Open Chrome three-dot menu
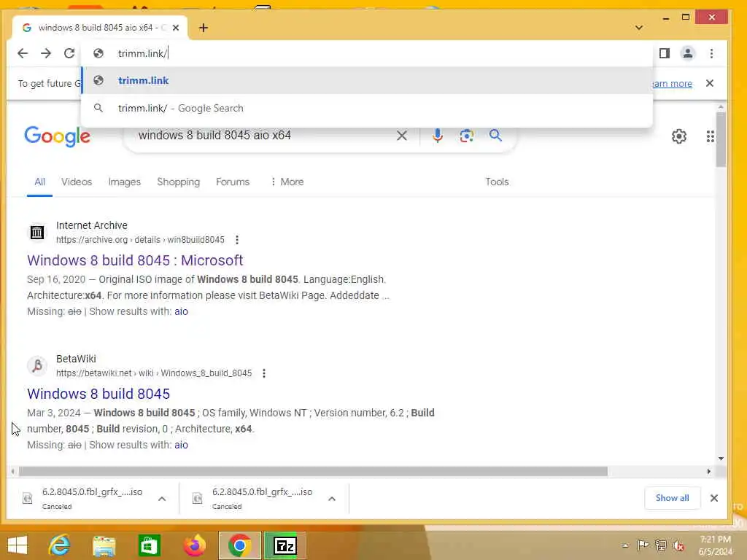747x560 pixels. (711, 53)
